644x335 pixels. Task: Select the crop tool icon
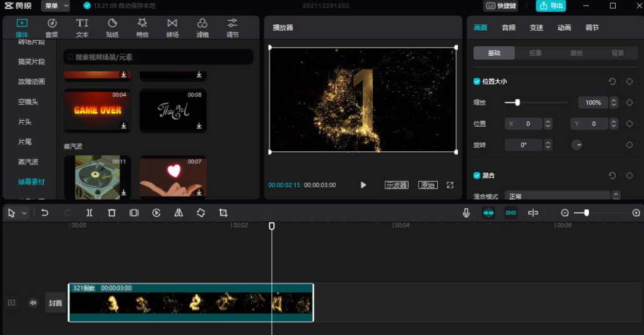223,213
